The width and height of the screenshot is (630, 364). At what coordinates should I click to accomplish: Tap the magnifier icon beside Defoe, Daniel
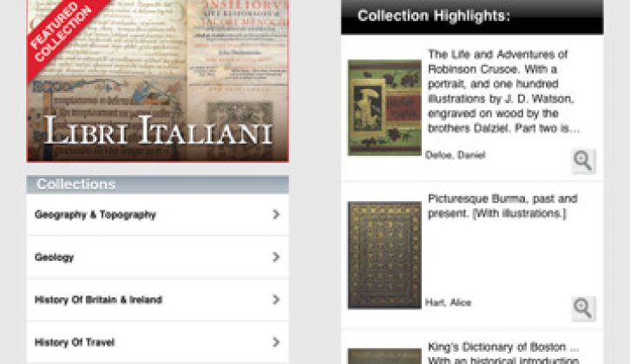(583, 161)
